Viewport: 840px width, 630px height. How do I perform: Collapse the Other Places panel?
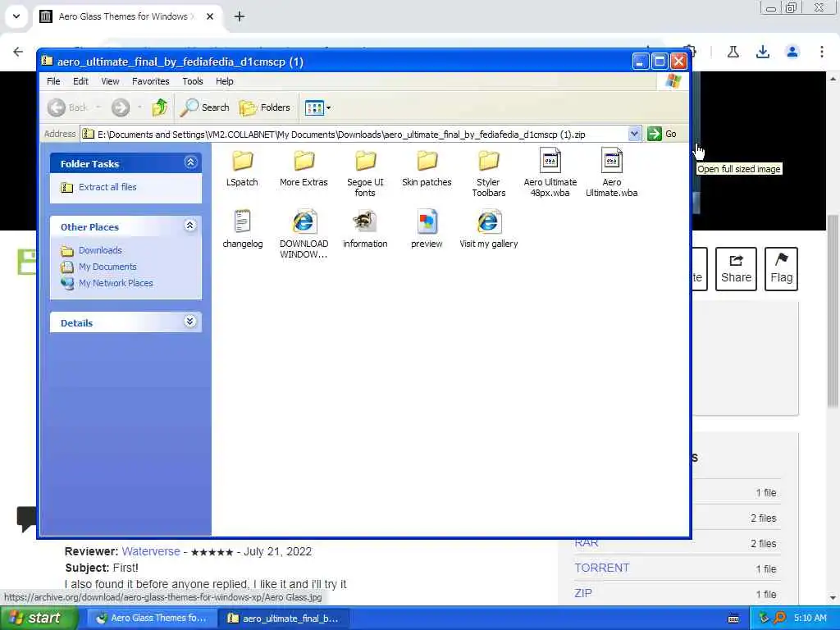pos(190,226)
